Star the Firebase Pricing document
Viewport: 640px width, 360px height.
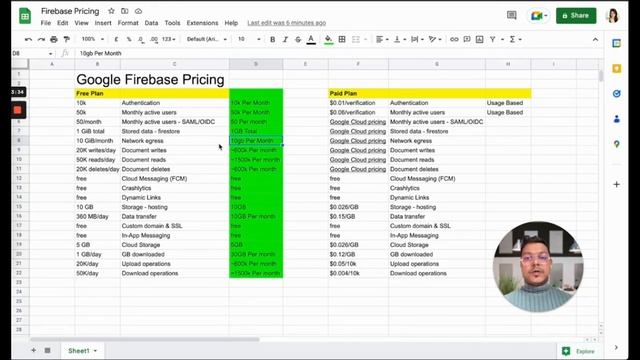111,11
